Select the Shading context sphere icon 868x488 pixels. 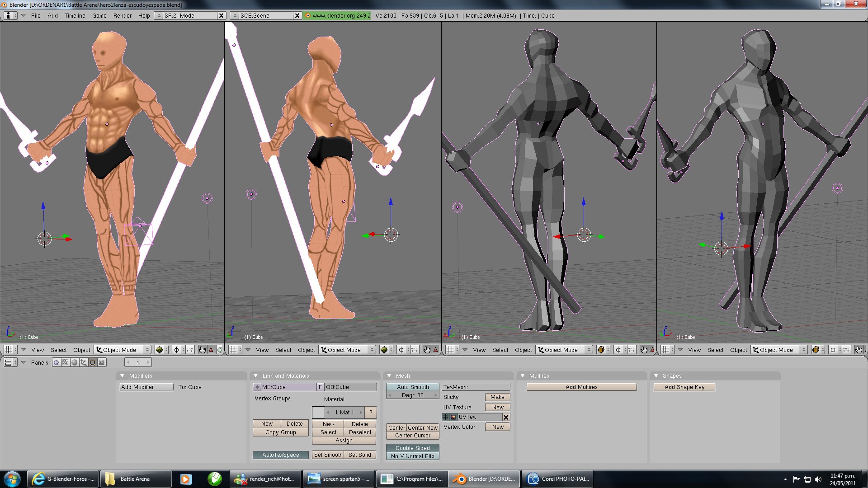[75, 362]
